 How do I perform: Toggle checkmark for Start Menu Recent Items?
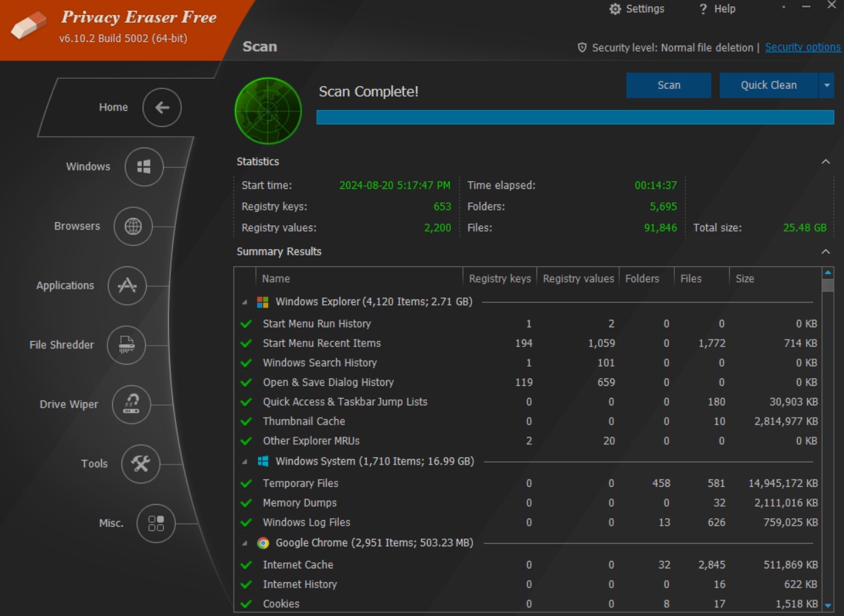[x=246, y=344]
